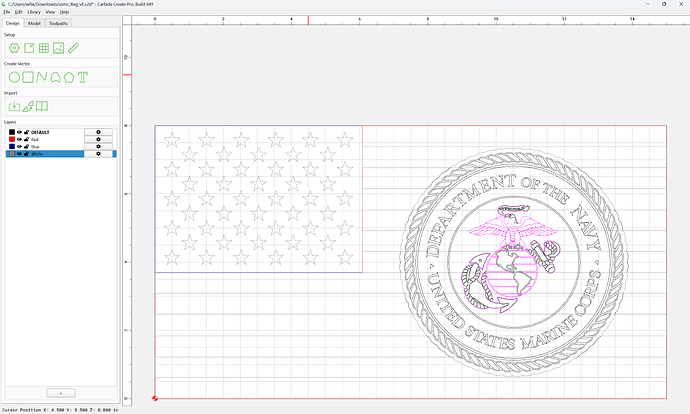
Task: Click the new document setup icon
Action: (x=29, y=48)
